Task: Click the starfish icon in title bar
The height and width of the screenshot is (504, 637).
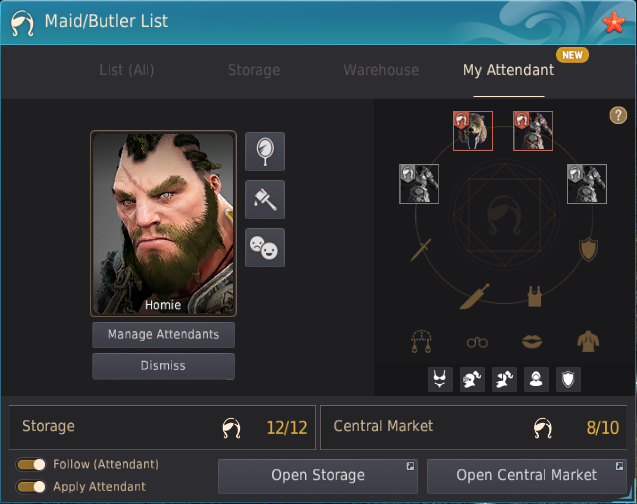Action: (613, 22)
